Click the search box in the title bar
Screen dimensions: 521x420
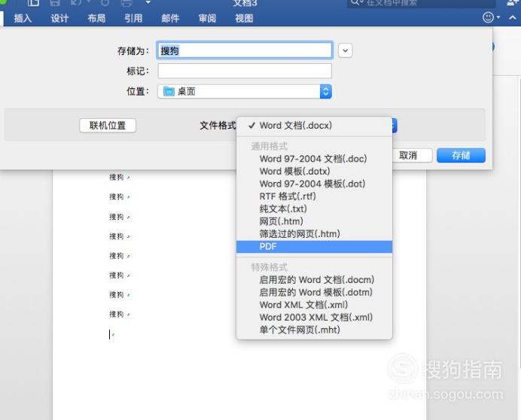pyautogui.click(x=422, y=3)
